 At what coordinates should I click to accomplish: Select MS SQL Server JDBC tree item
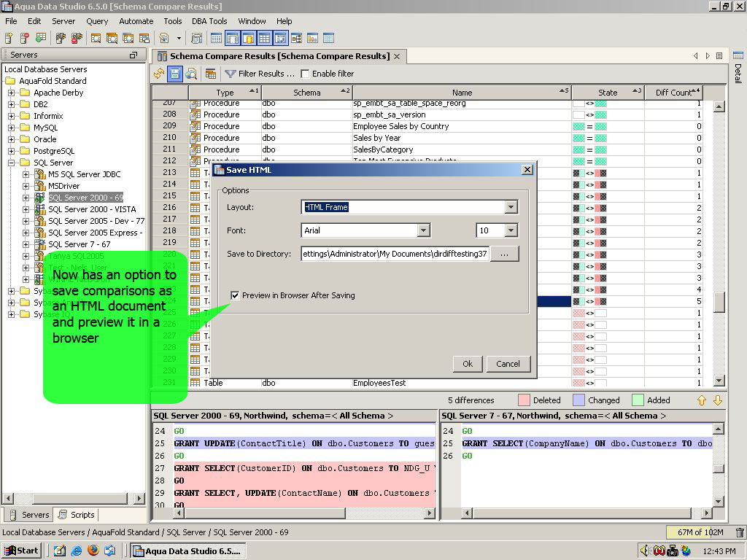(85, 174)
